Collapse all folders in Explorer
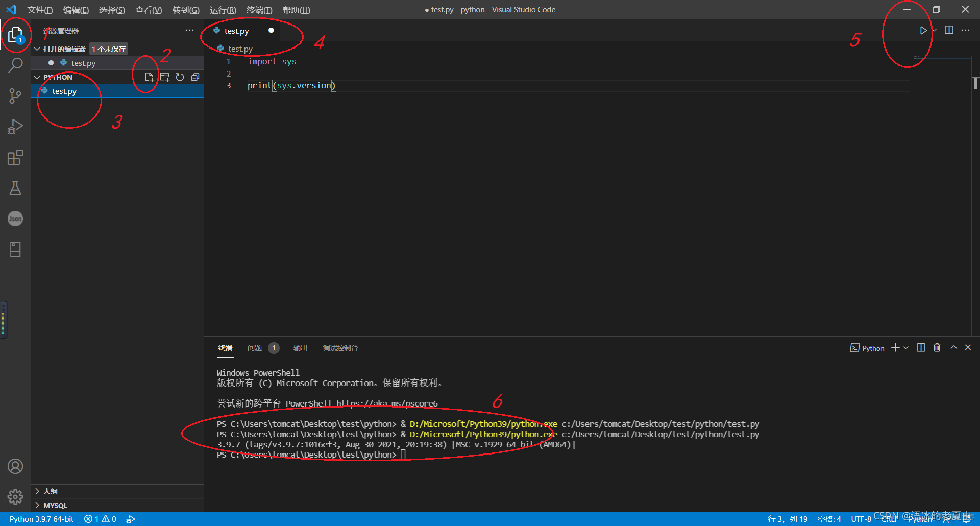Viewport: 980px width, 526px height. click(195, 77)
